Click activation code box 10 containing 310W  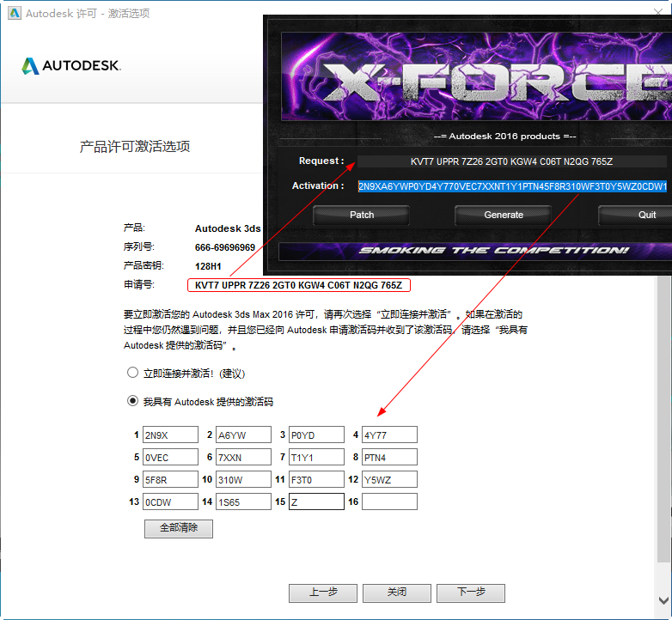pos(243,479)
